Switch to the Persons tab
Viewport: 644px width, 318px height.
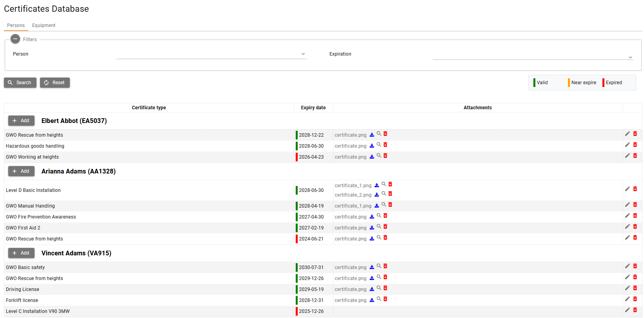16,25
